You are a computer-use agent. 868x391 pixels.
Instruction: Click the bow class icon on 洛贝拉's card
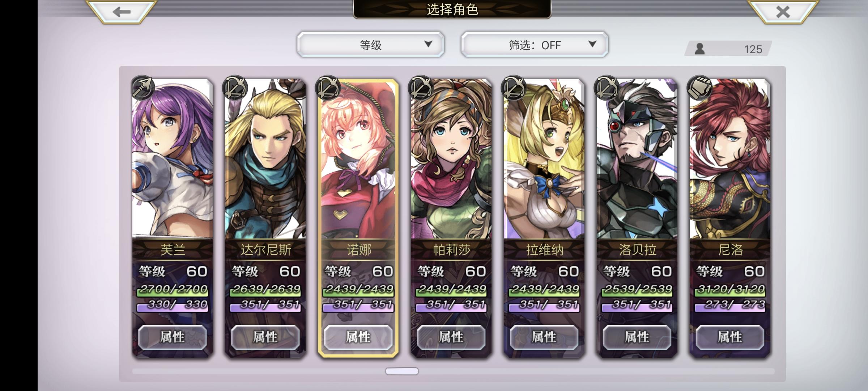pyautogui.click(x=607, y=88)
